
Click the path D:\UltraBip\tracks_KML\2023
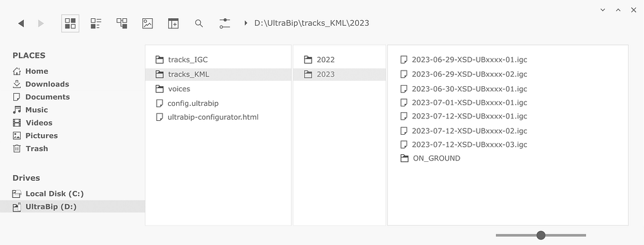(x=312, y=23)
